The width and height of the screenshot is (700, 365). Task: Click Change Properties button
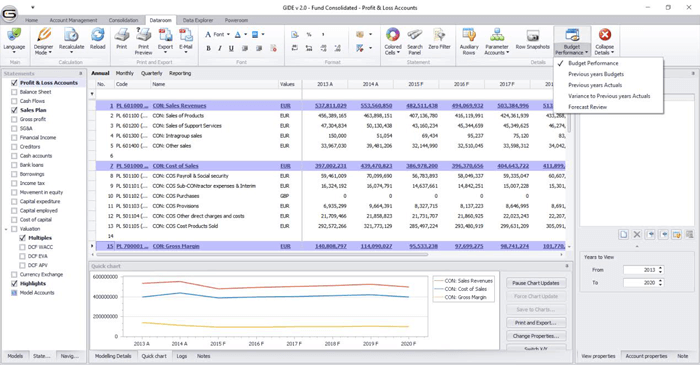click(536, 336)
